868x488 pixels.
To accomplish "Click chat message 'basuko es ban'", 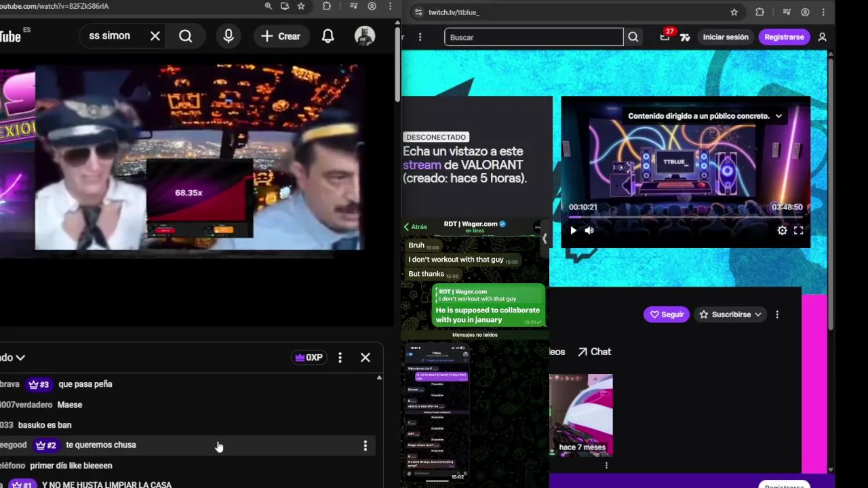I will tap(45, 425).
